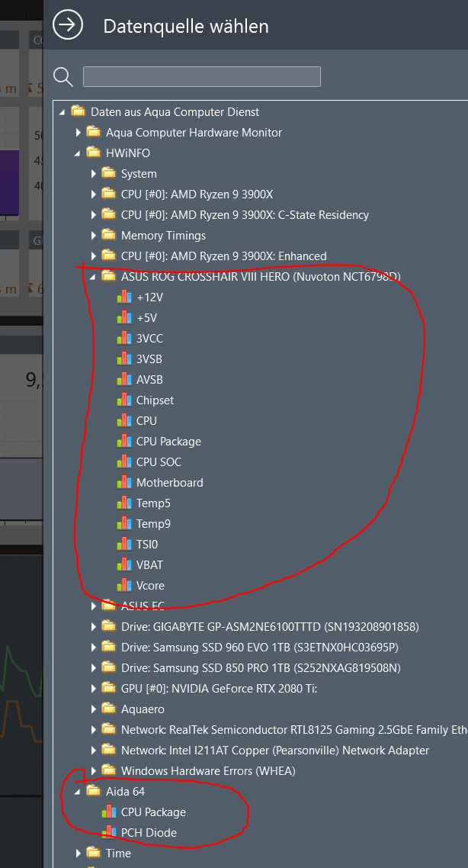Select the PCH Diode sensor icon
This screenshot has width=468, height=868.
point(108,833)
